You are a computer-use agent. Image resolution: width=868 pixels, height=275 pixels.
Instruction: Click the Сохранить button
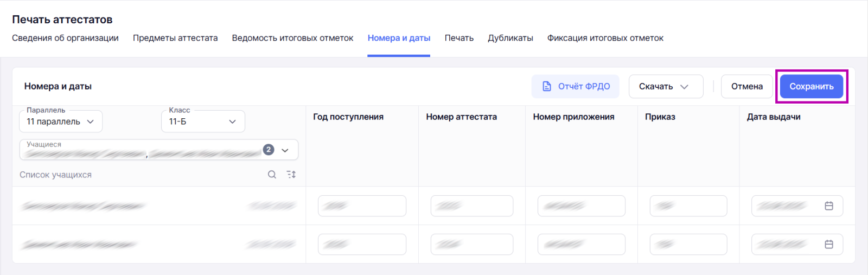pyautogui.click(x=811, y=86)
